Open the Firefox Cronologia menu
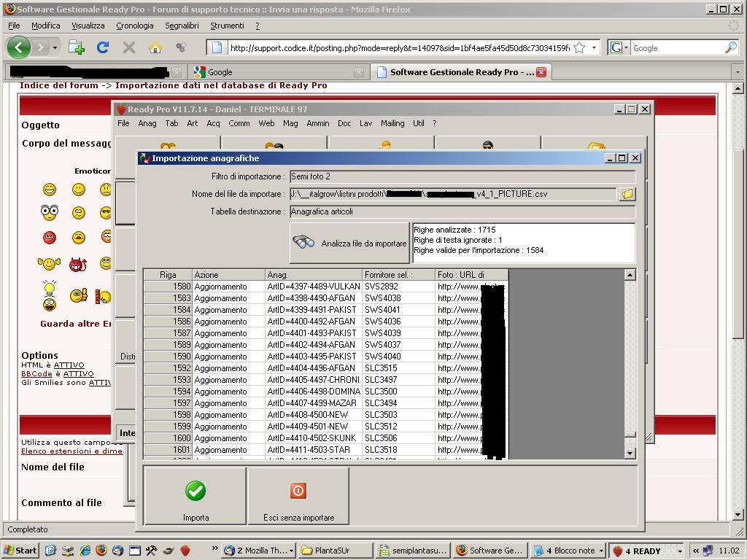 (135, 26)
